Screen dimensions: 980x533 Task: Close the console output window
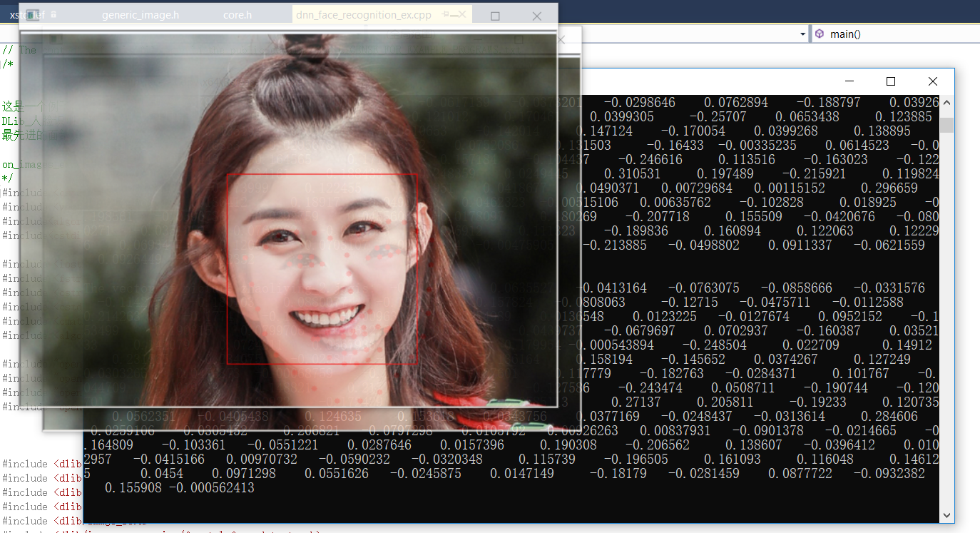932,81
